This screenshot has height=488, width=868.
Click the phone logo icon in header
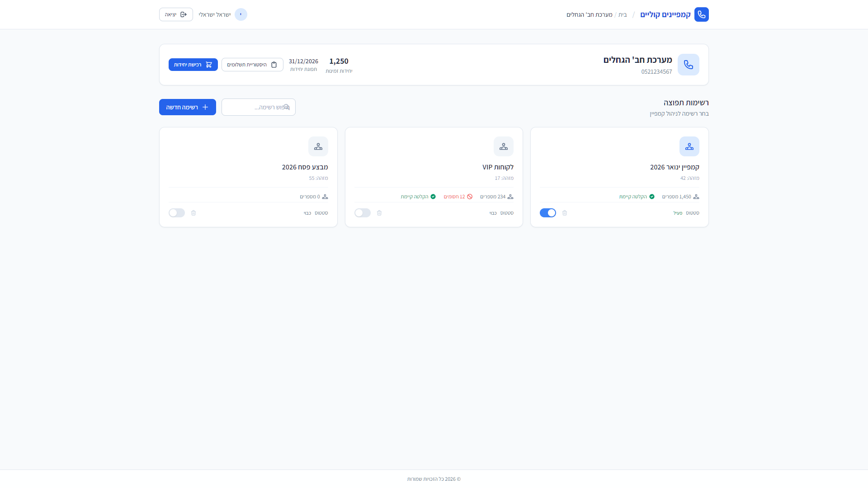click(701, 14)
